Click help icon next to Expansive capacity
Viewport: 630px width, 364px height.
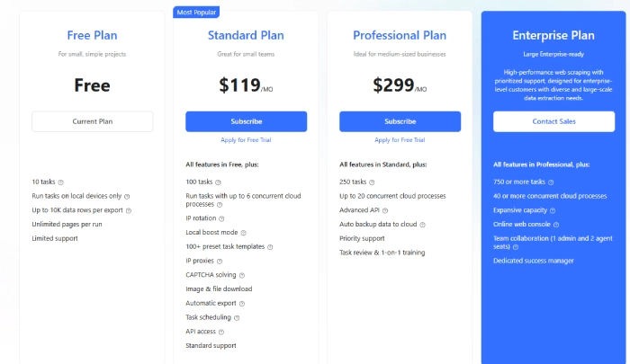(553, 210)
